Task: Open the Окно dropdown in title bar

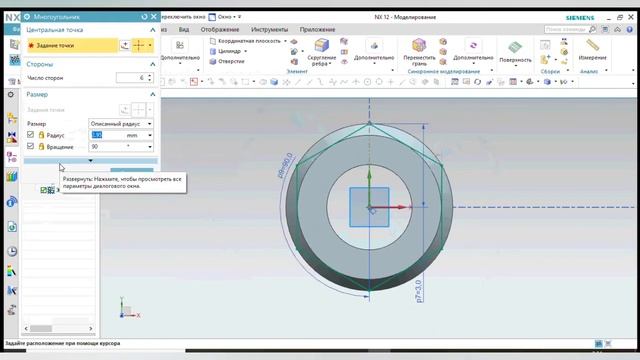Action: 225,17
